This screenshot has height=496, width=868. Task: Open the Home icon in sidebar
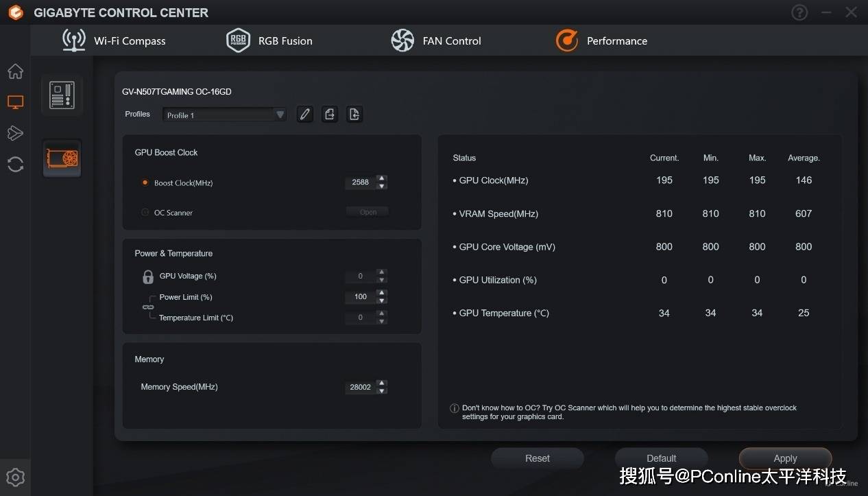tap(15, 71)
